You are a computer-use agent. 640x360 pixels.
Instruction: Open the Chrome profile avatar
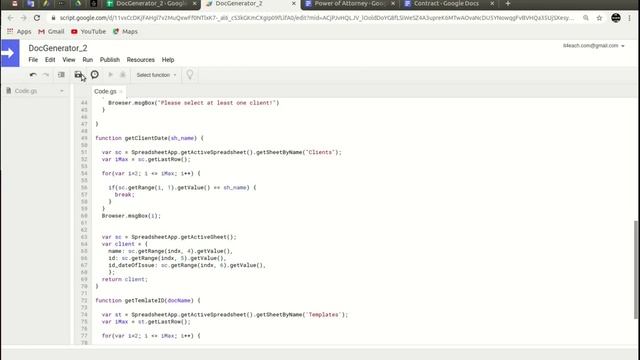pos(616,18)
